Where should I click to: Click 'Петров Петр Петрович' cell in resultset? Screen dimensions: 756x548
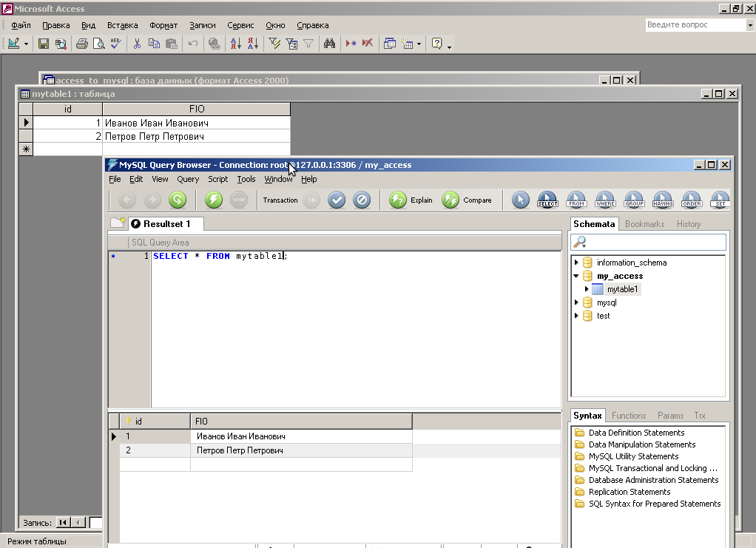tap(301, 450)
